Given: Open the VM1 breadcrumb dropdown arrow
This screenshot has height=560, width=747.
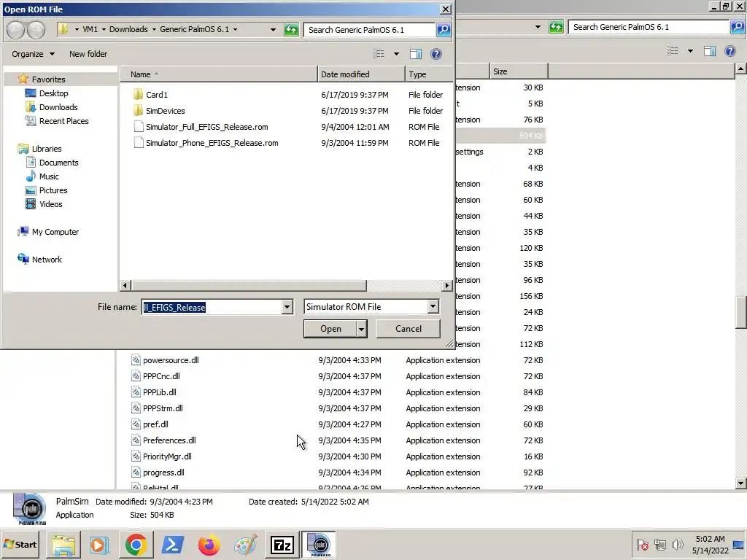Looking at the screenshot, I should (x=104, y=29).
